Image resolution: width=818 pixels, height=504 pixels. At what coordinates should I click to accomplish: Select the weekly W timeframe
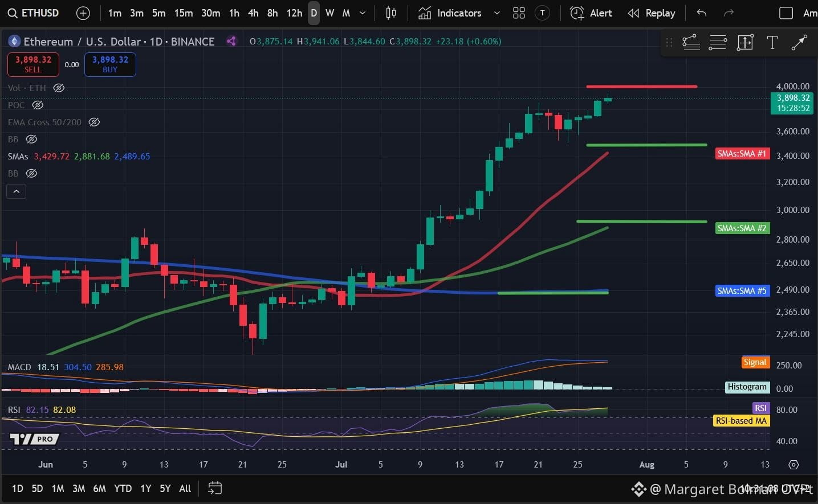[329, 13]
